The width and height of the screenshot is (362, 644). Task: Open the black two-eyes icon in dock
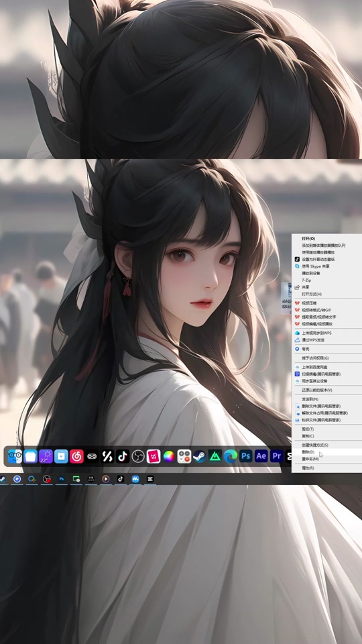pos(92,456)
